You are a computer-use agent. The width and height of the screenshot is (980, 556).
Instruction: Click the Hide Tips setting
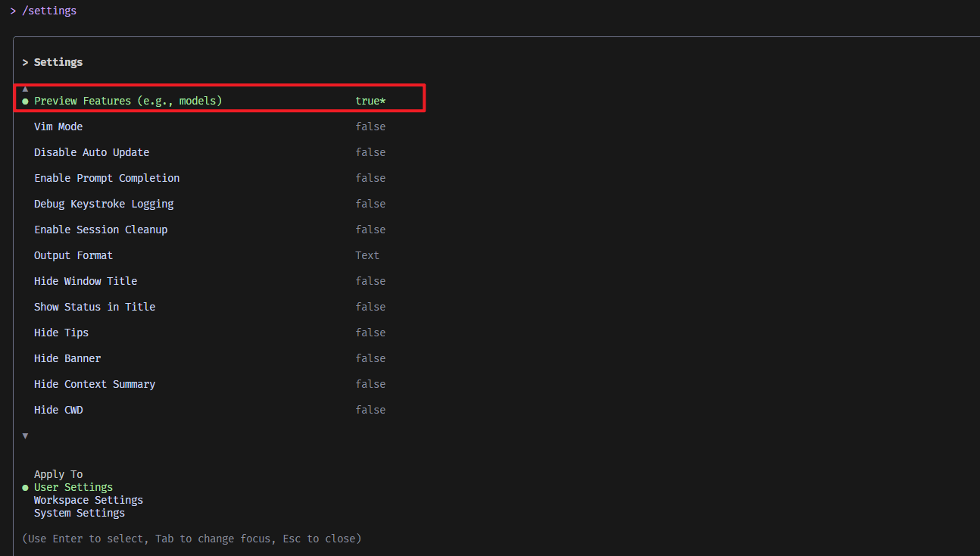(x=61, y=333)
